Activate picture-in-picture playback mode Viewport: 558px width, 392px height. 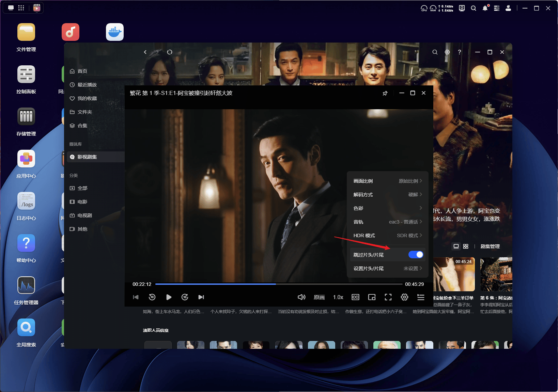click(372, 297)
